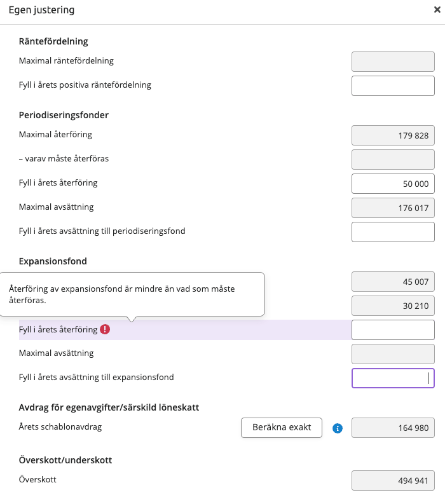
Task: Click the årets återföring field containing 50 000
Action: coord(393,183)
